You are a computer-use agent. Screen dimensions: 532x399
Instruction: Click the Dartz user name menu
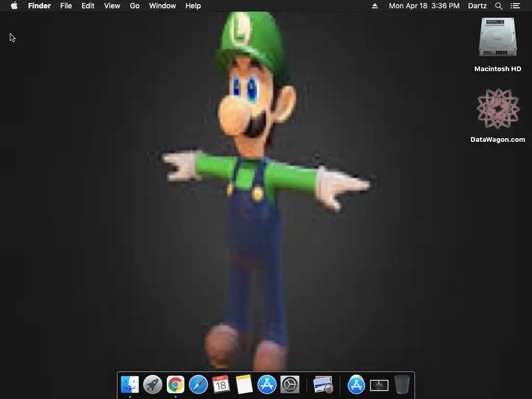point(477,6)
